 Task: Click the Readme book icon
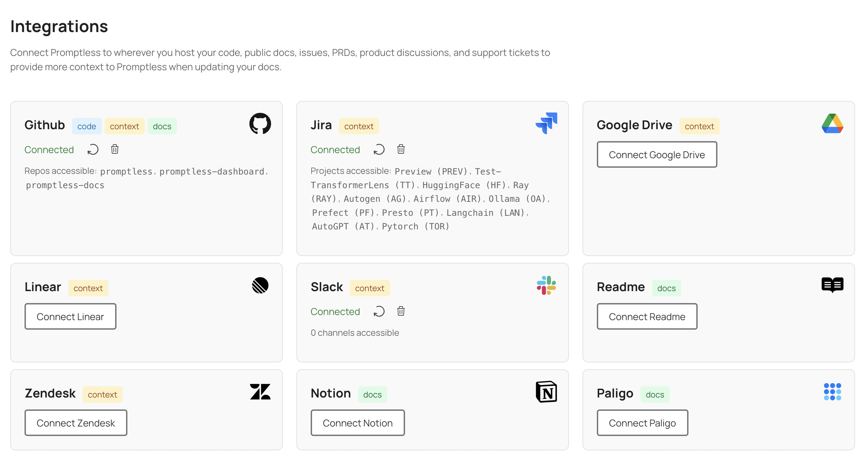832,285
